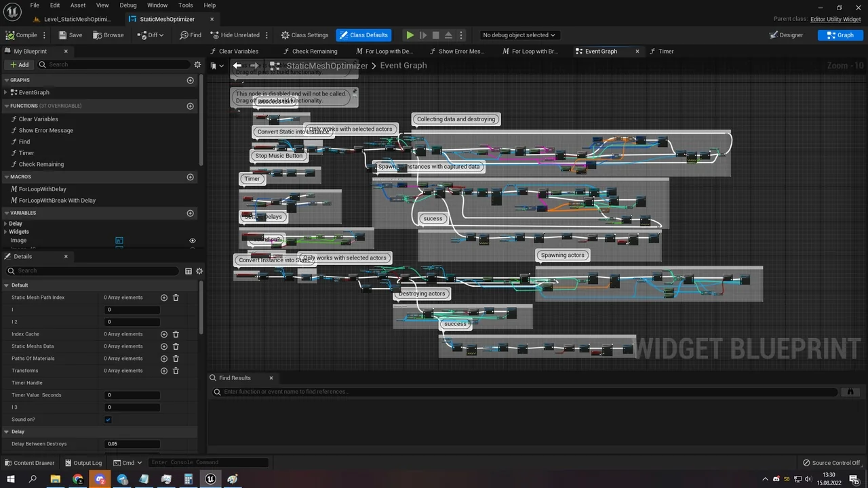Viewport: 868px width, 488px height.
Task: Open the debug object selection dropdown
Action: (x=519, y=35)
